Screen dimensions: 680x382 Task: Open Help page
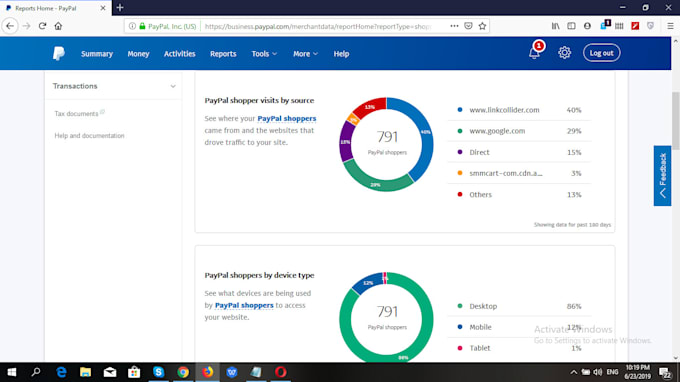(x=341, y=54)
